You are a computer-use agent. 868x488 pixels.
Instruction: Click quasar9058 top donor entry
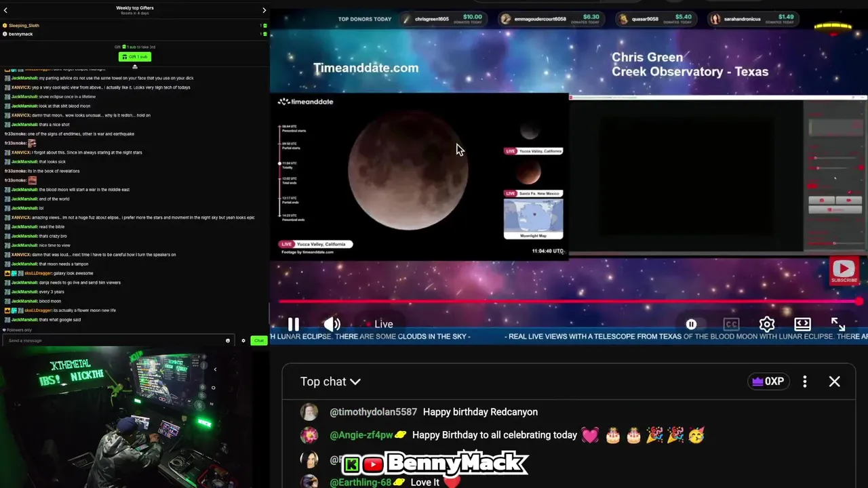click(x=656, y=18)
